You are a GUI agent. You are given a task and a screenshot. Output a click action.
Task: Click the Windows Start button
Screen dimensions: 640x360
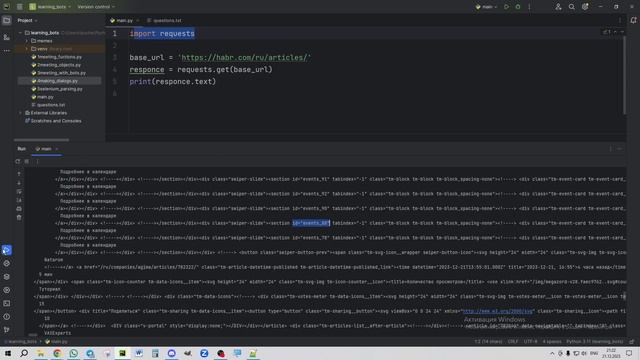(x=8, y=353)
